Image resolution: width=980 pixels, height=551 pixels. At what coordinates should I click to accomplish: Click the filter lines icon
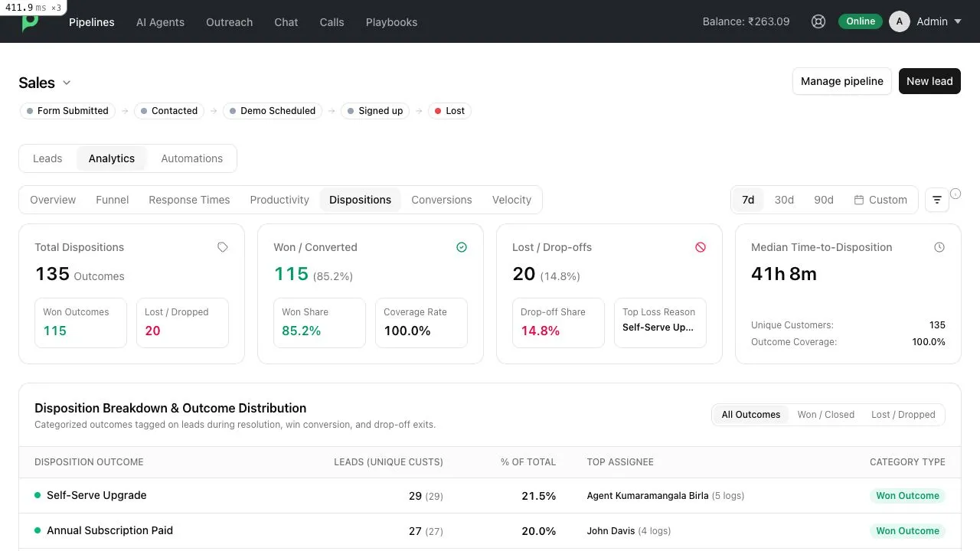937,200
